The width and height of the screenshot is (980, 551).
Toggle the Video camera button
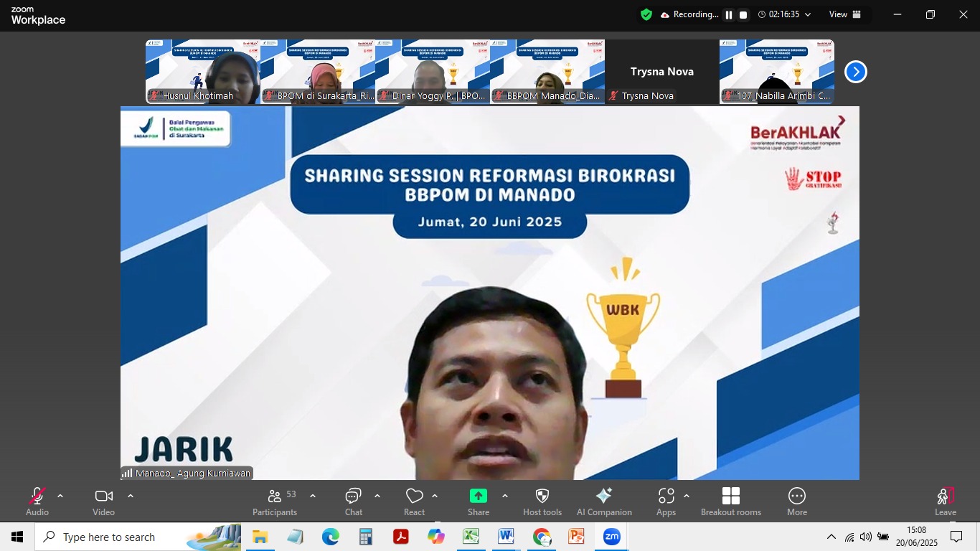click(103, 496)
